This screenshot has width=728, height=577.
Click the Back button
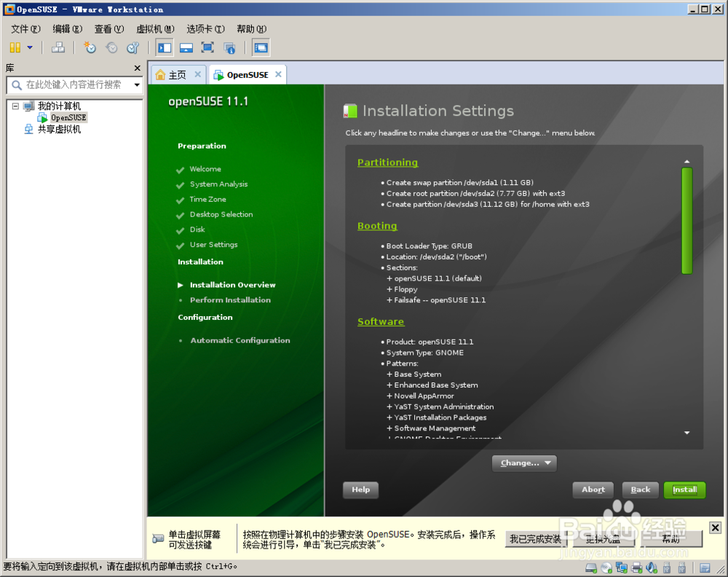click(x=640, y=490)
